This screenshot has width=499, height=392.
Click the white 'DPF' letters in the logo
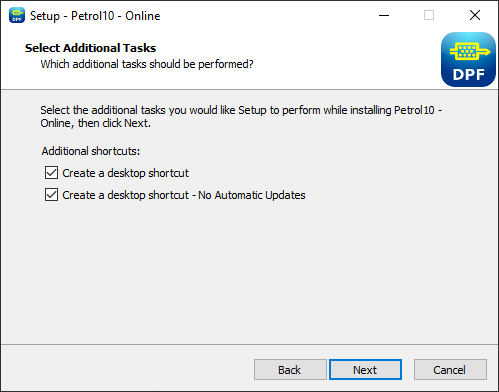click(x=469, y=75)
